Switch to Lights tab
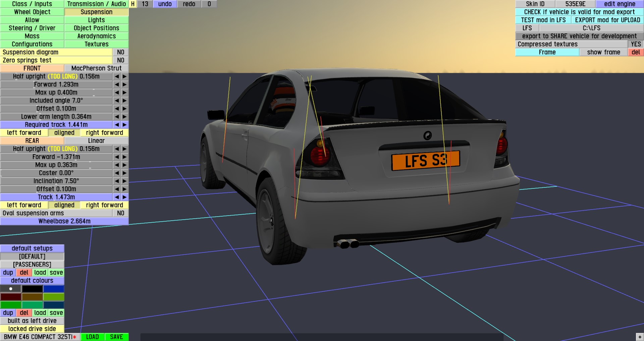Screen dimensions: 644x341 [97, 20]
